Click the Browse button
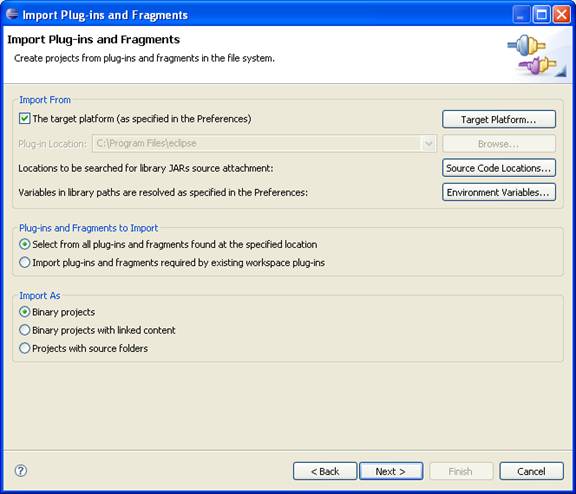 pos(499,144)
